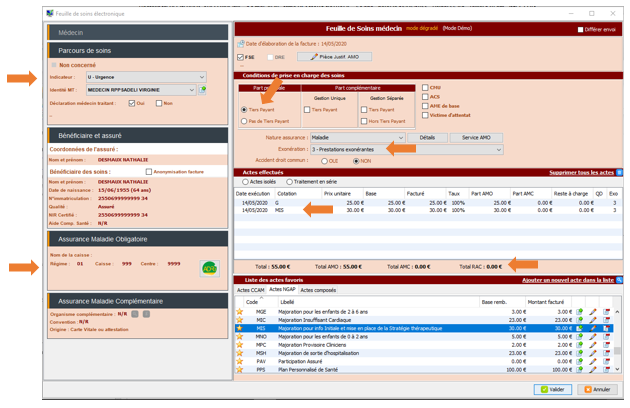This screenshot has width=630, height=408.
Task: Edit the MIC act with the pencil icon
Action: (x=593, y=320)
